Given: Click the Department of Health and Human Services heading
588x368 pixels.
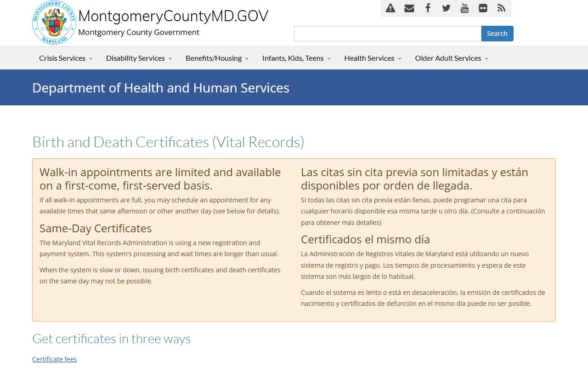Looking at the screenshot, I should coord(161,87).
